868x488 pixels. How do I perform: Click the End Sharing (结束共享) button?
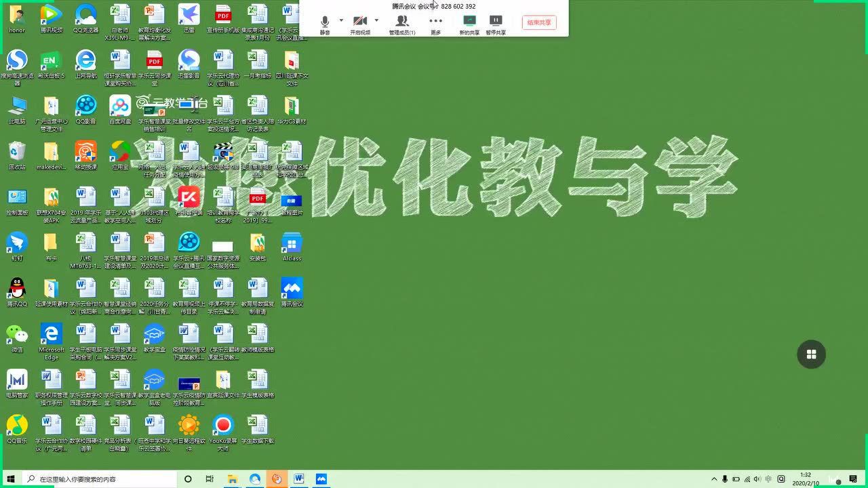point(539,22)
